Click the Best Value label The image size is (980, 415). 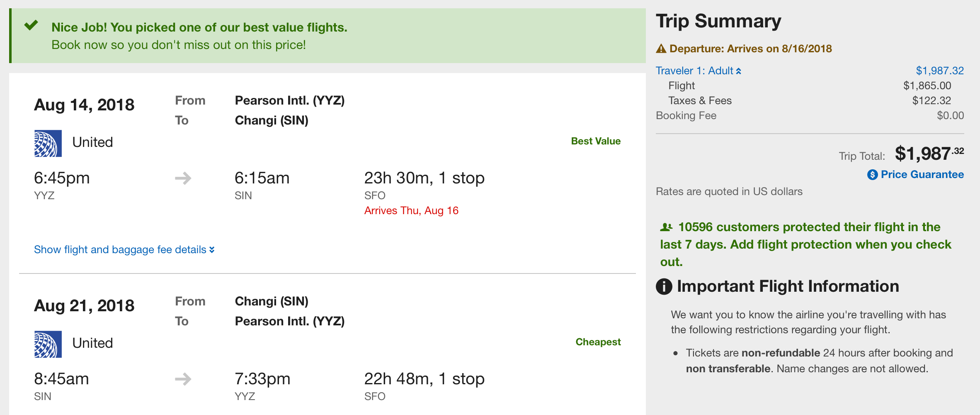click(x=595, y=141)
